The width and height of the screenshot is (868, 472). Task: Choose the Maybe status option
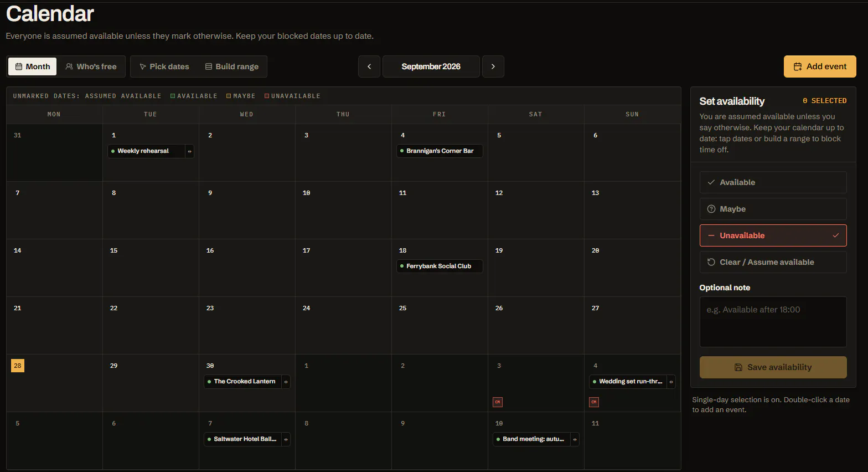coord(773,209)
